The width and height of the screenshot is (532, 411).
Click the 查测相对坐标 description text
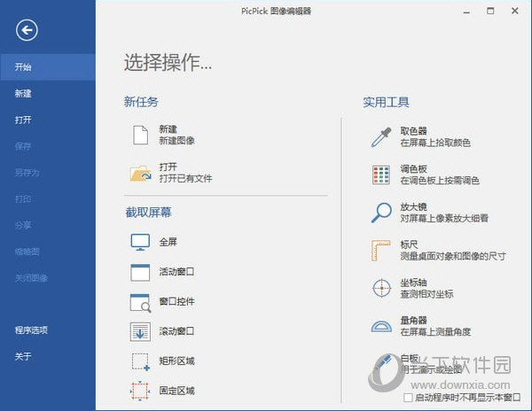pos(426,294)
